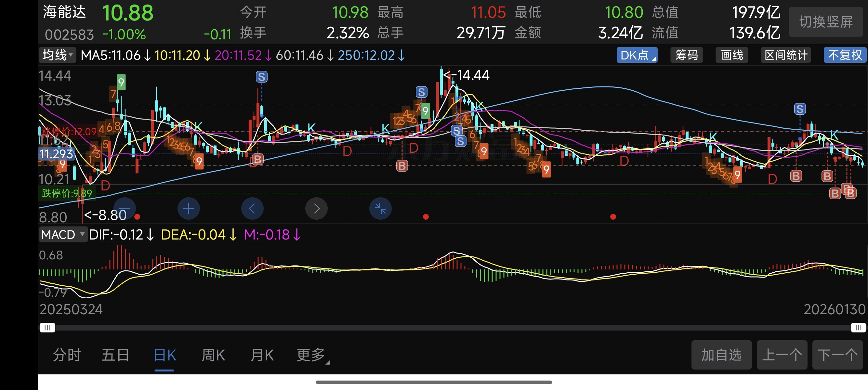
Task: Toggle 不复权 price adjustment mode
Action: (845, 55)
